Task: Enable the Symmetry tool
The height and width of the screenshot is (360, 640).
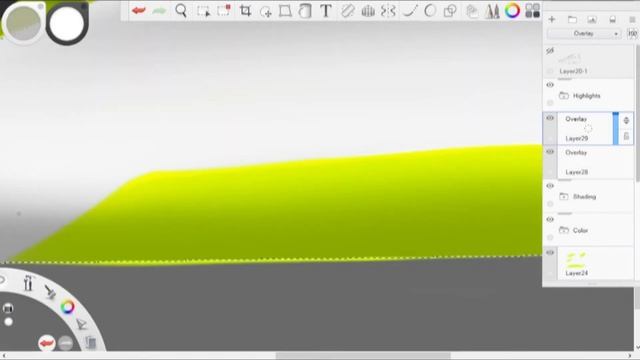Action: pos(388,11)
